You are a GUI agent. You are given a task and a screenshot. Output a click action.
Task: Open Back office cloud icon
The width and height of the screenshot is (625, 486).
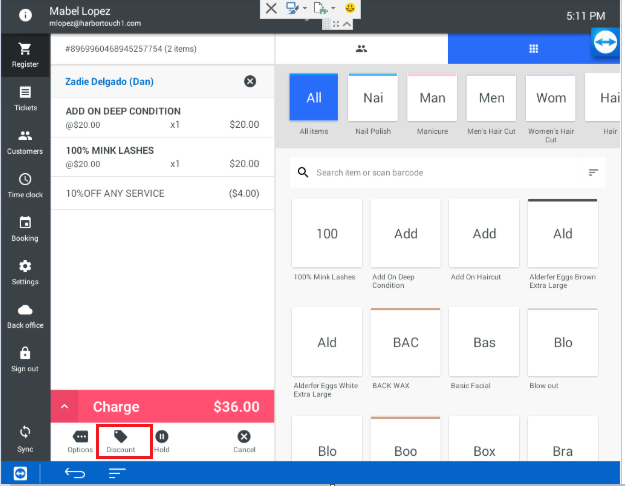pos(25,315)
